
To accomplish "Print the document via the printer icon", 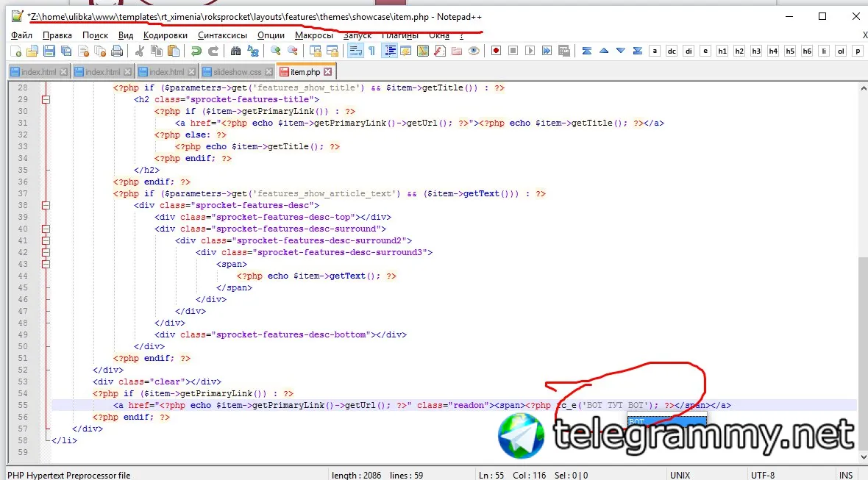I will coord(117,51).
